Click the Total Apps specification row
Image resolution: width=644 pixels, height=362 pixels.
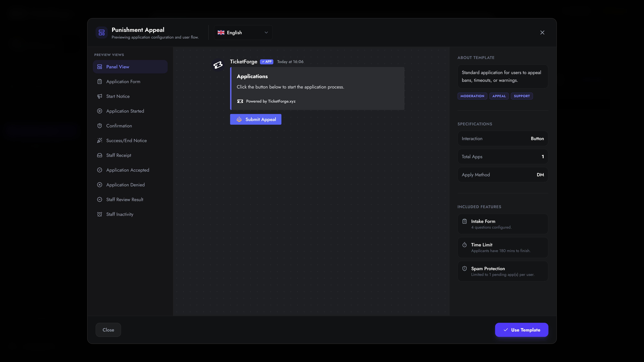click(503, 157)
